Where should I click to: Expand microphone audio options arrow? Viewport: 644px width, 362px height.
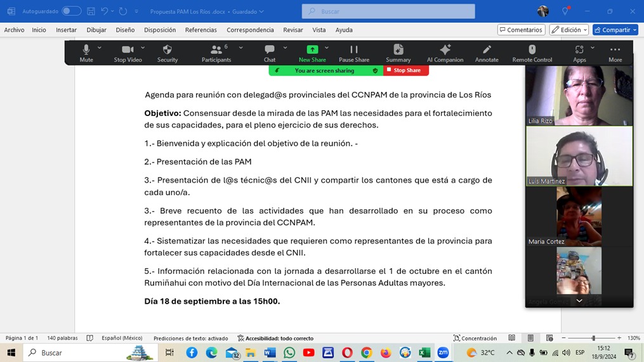100,48
